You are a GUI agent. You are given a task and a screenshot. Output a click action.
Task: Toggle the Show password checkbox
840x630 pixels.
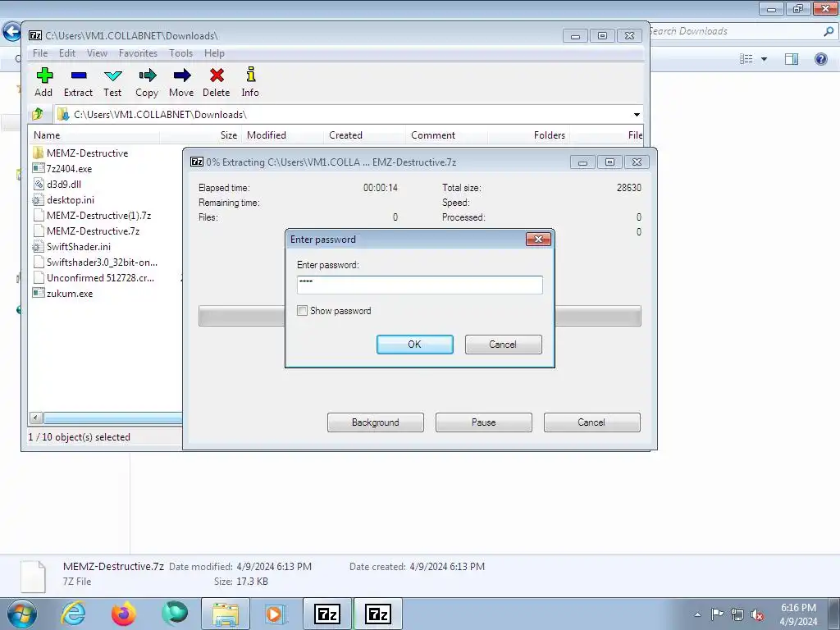(x=302, y=311)
